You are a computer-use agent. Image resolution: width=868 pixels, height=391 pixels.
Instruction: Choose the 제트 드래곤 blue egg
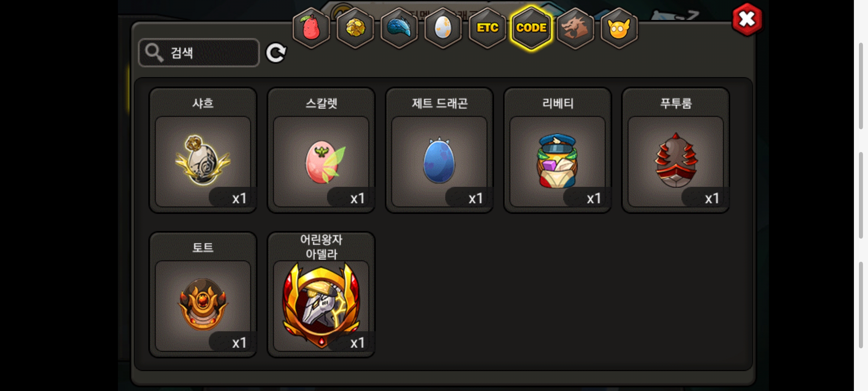coord(439,150)
